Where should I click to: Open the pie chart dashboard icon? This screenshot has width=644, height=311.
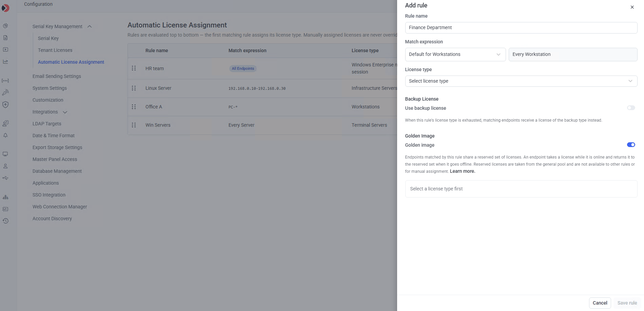click(x=5, y=26)
